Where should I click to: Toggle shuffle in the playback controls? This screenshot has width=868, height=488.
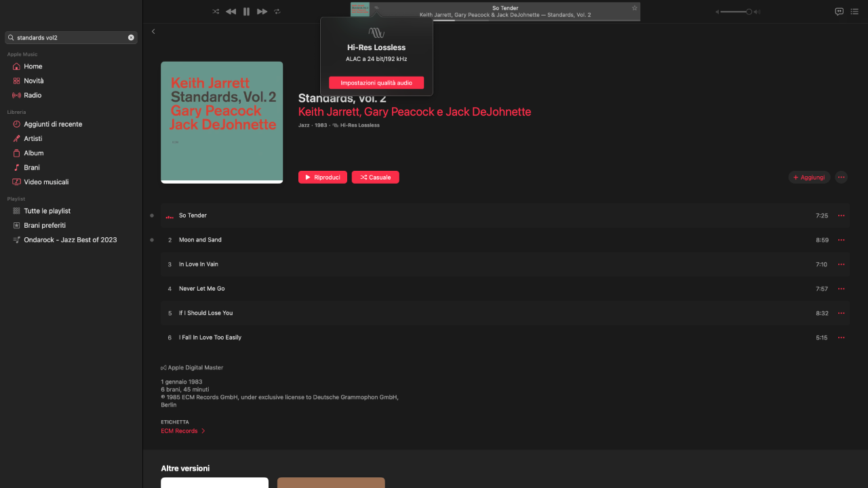pos(216,12)
